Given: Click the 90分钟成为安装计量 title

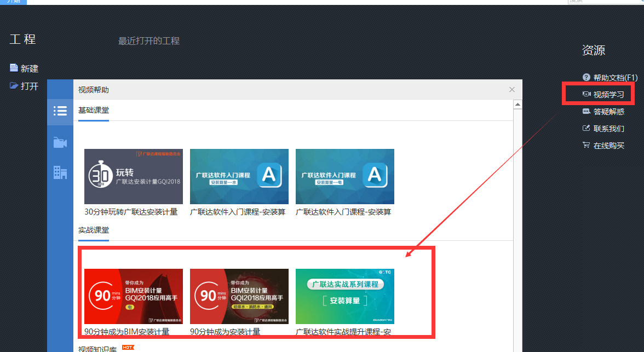Looking at the screenshot, I should tap(225, 331).
